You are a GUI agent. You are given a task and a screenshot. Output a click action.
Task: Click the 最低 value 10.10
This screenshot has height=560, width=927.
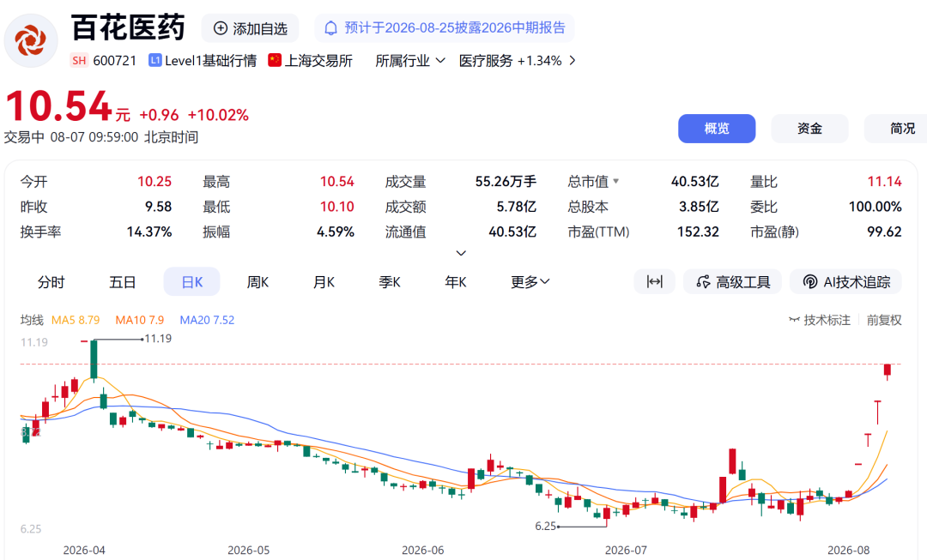[337, 207]
